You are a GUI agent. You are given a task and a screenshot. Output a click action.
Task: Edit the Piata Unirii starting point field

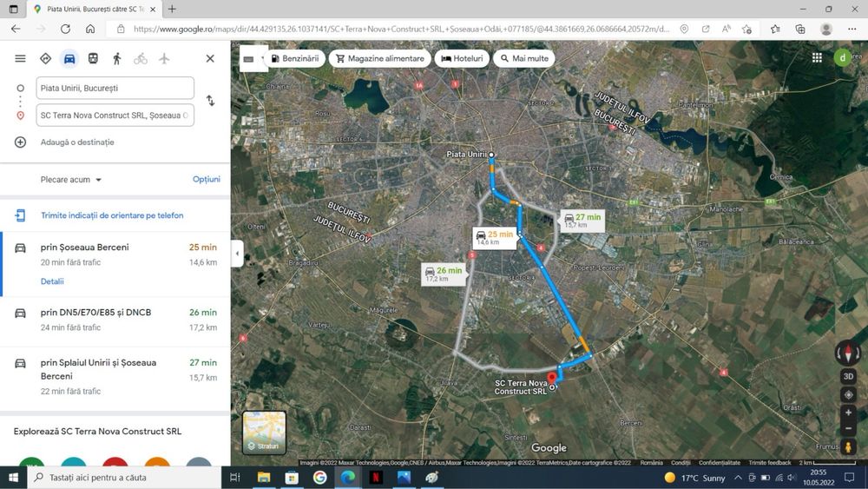(x=115, y=88)
